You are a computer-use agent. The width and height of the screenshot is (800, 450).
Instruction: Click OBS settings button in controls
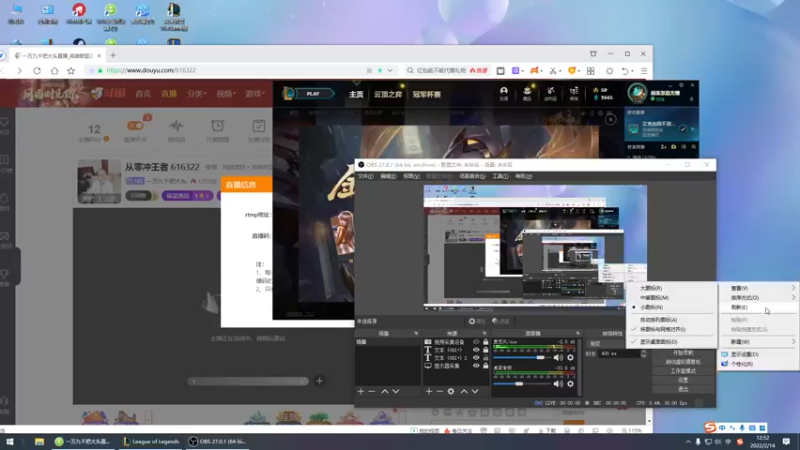(x=683, y=380)
